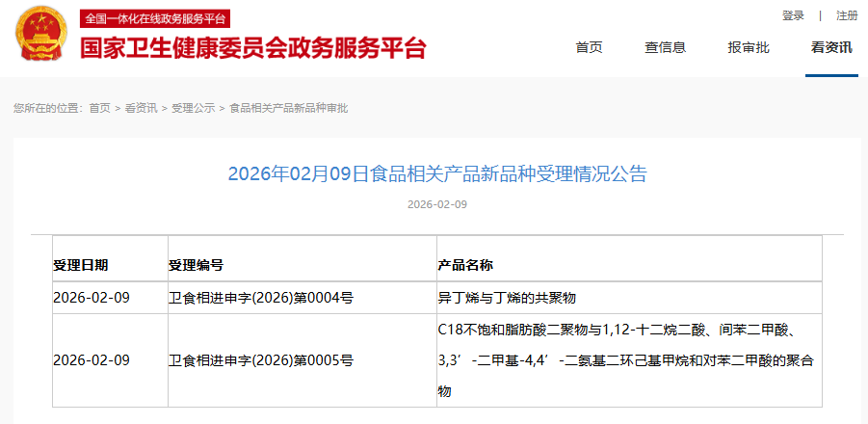Open the 登录 login link
This screenshot has height=424, width=868.
[793, 16]
